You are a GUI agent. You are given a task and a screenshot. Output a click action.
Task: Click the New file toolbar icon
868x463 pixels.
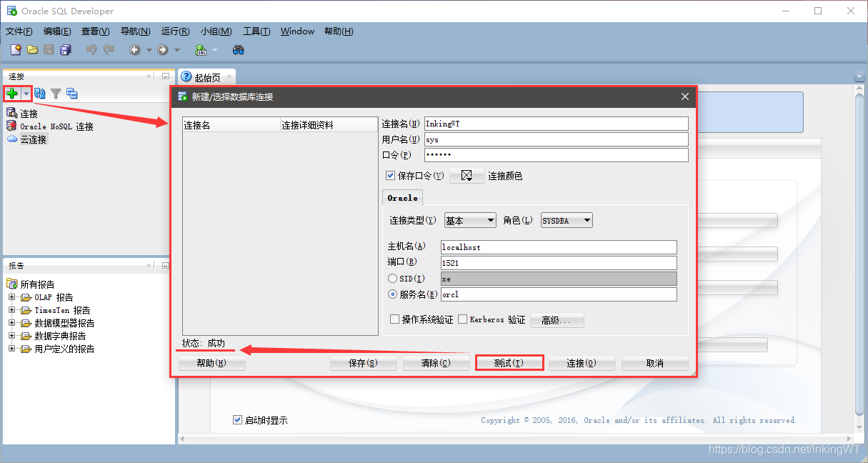pos(16,50)
